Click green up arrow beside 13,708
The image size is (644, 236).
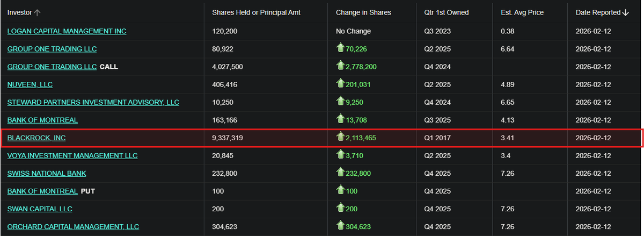(340, 120)
